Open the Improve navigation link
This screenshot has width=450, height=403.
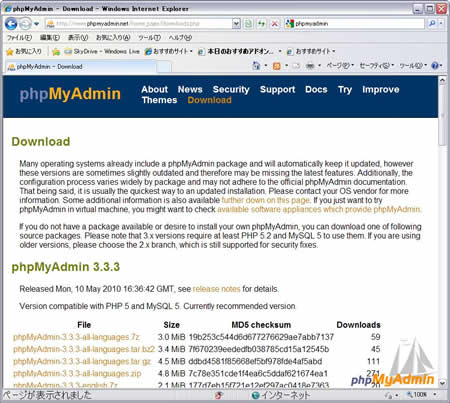point(381,89)
